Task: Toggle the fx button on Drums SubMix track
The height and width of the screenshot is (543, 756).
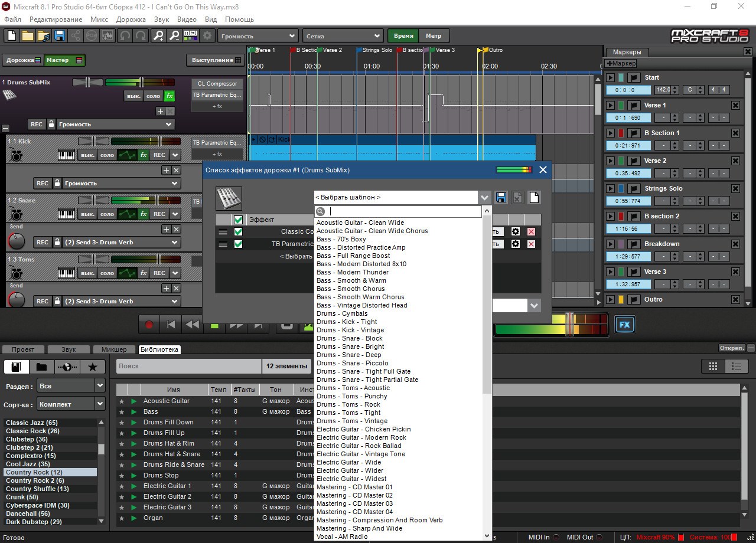Action: pyautogui.click(x=170, y=96)
